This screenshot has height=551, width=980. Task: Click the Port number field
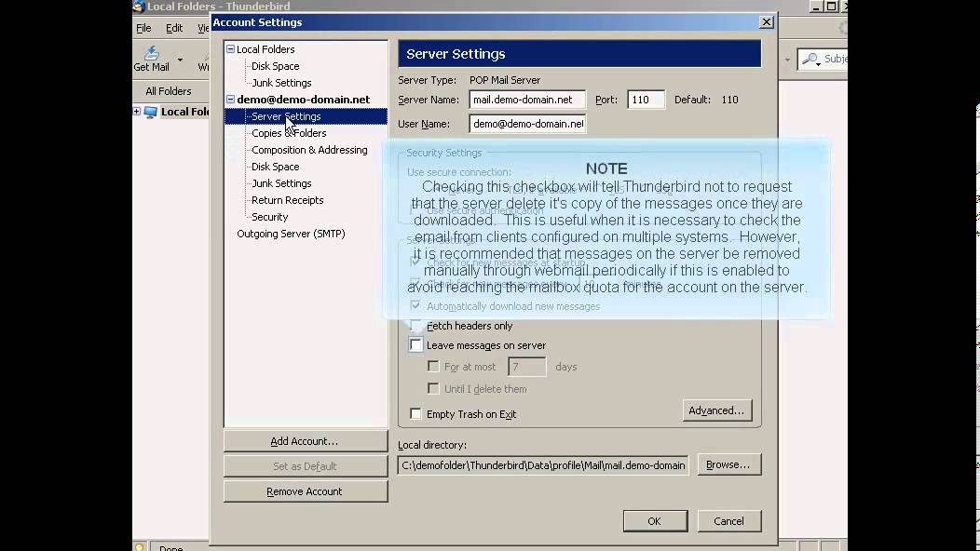646,100
